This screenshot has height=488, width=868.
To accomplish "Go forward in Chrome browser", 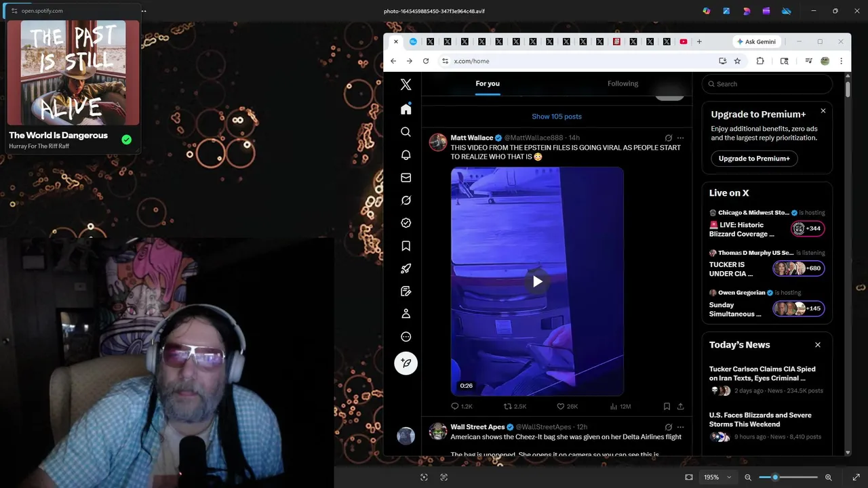I will [x=410, y=61].
